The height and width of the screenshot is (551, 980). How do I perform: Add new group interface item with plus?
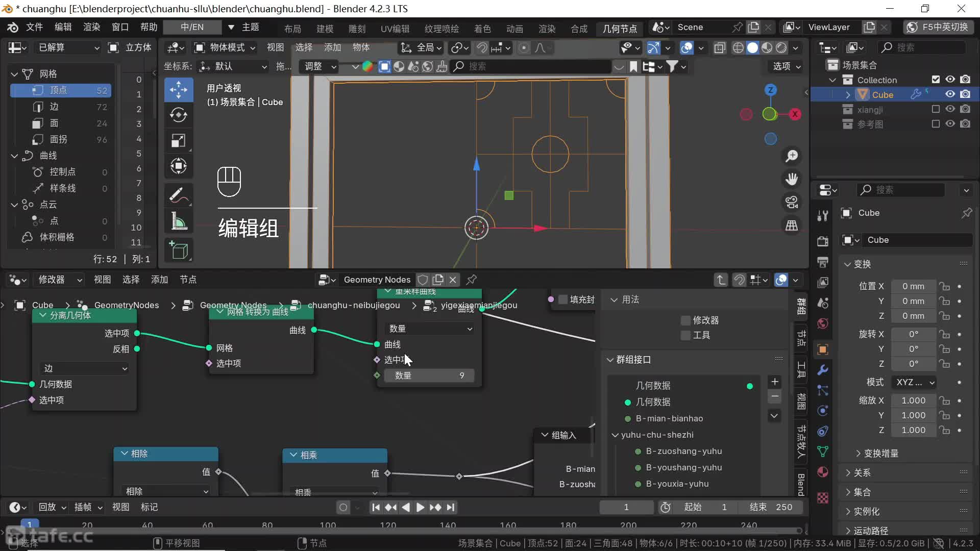tap(774, 382)
